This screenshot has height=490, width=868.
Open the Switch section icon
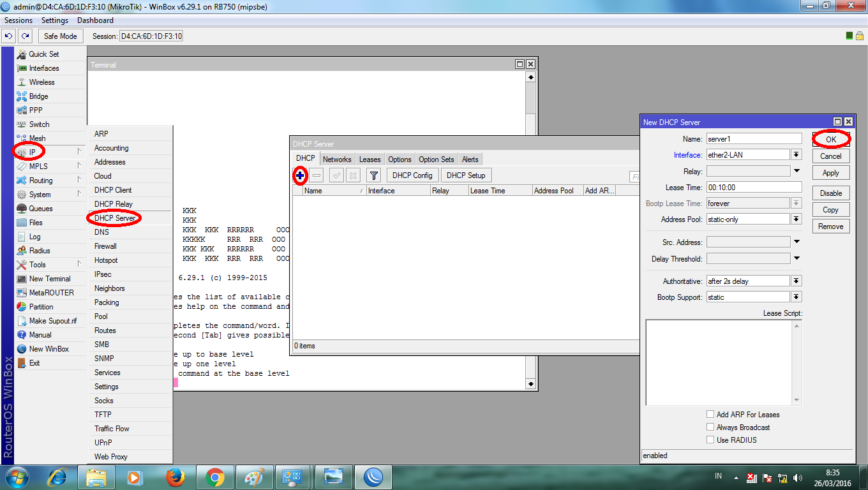(22, 124)
